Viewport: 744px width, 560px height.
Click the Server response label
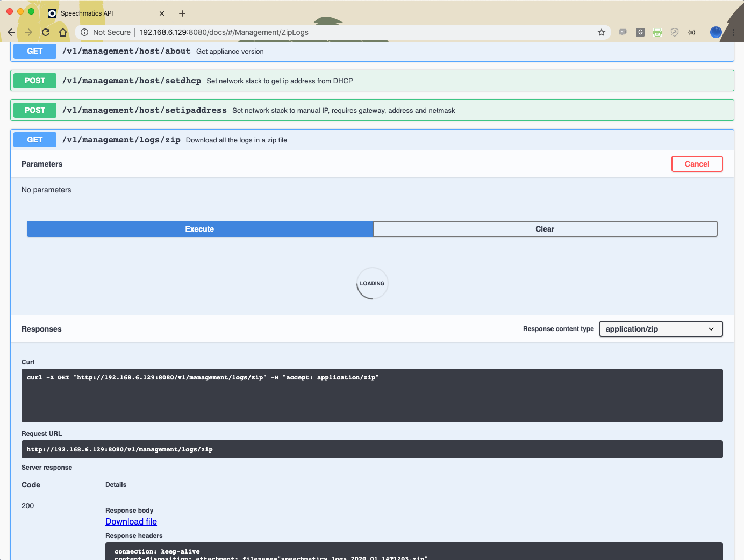47,468
